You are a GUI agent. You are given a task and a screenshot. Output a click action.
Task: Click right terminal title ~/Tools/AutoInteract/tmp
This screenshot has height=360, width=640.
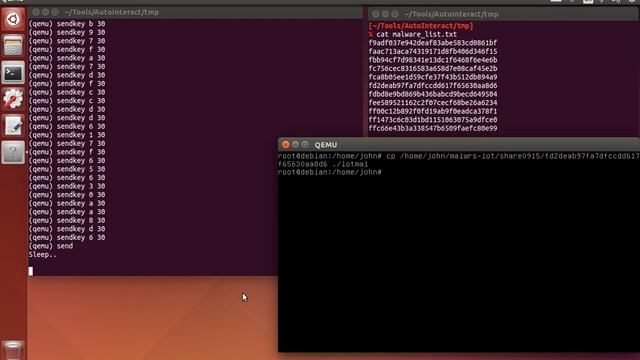(x=451, y=14)
